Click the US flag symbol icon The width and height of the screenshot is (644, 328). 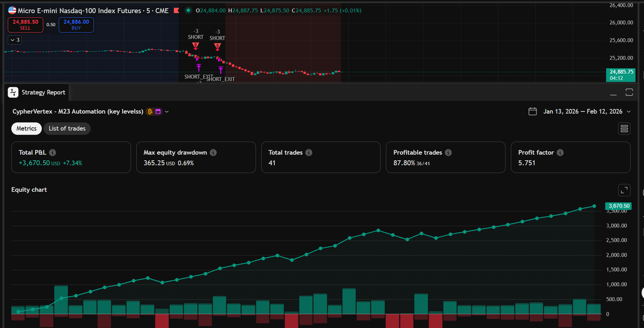pyautogui.click(x=12, y=10)
